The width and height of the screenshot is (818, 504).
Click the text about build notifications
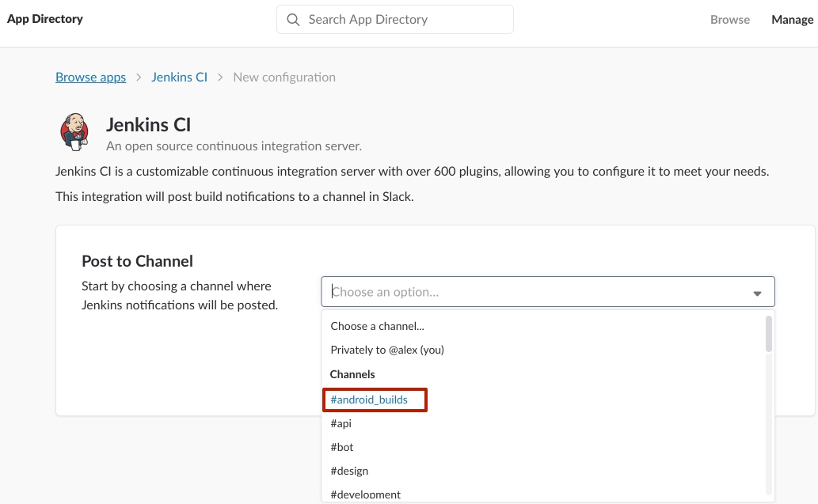[234, 196]
